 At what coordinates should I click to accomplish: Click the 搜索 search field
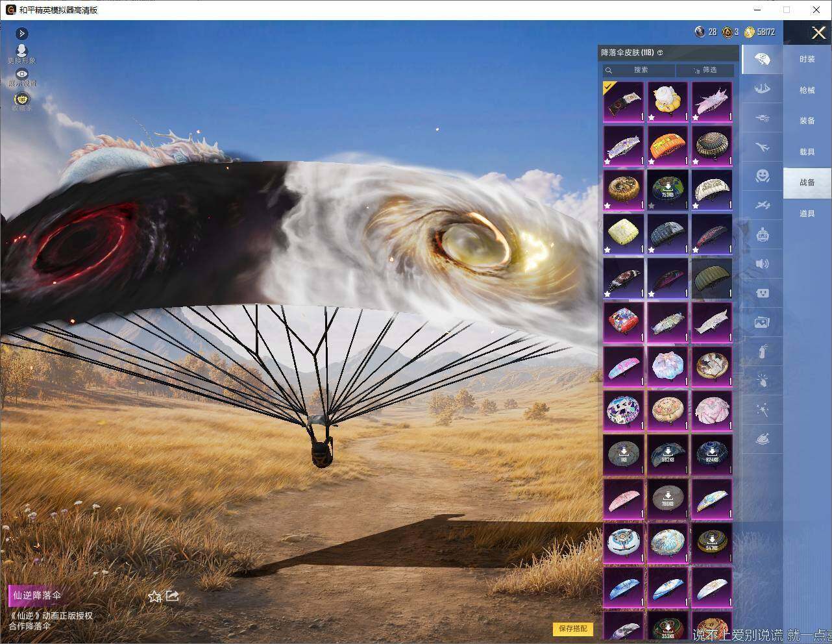639,70
